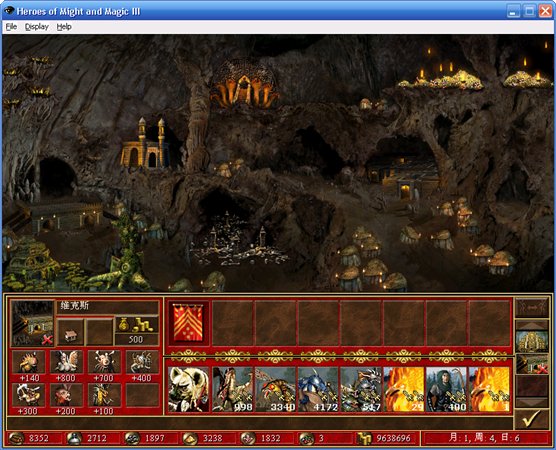Select the phoenix stack with 29 units
The image size is (556, 450).
click(404, 389)
